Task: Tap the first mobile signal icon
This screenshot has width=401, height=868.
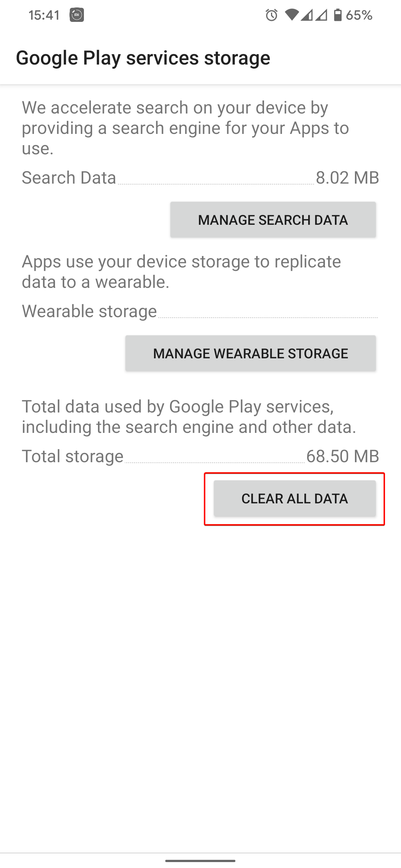Action: [x=307, y=15]
